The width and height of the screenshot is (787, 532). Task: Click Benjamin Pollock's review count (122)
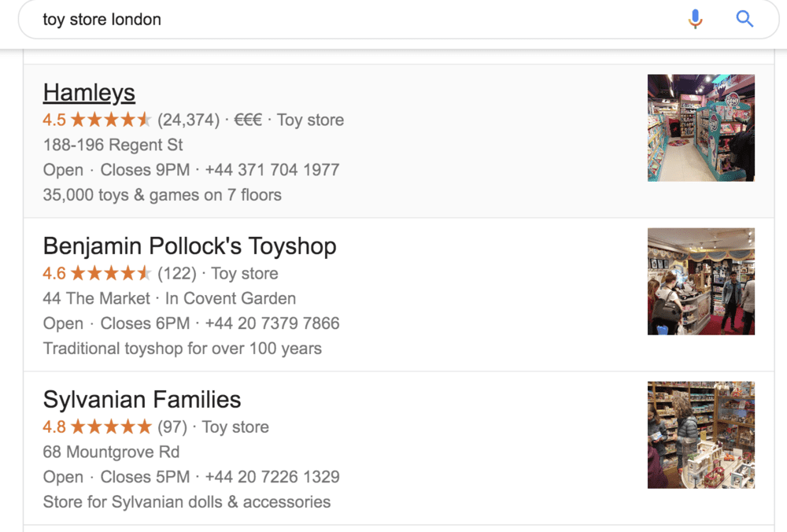coord(177,274)
